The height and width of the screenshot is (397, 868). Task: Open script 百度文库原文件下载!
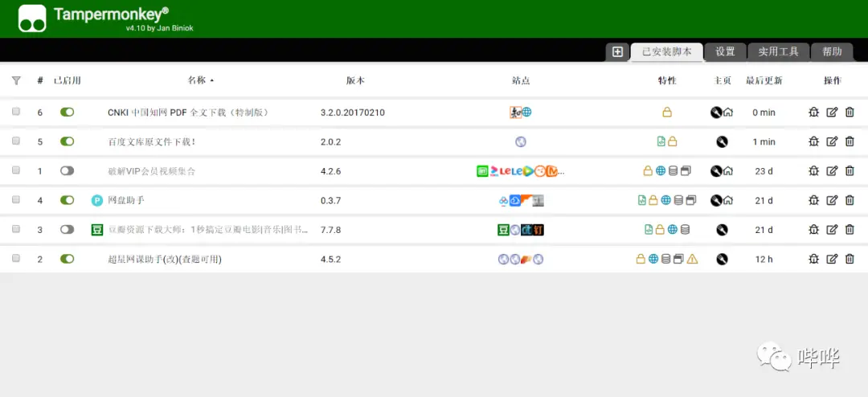pyautogui.click(x=151, y=141)
